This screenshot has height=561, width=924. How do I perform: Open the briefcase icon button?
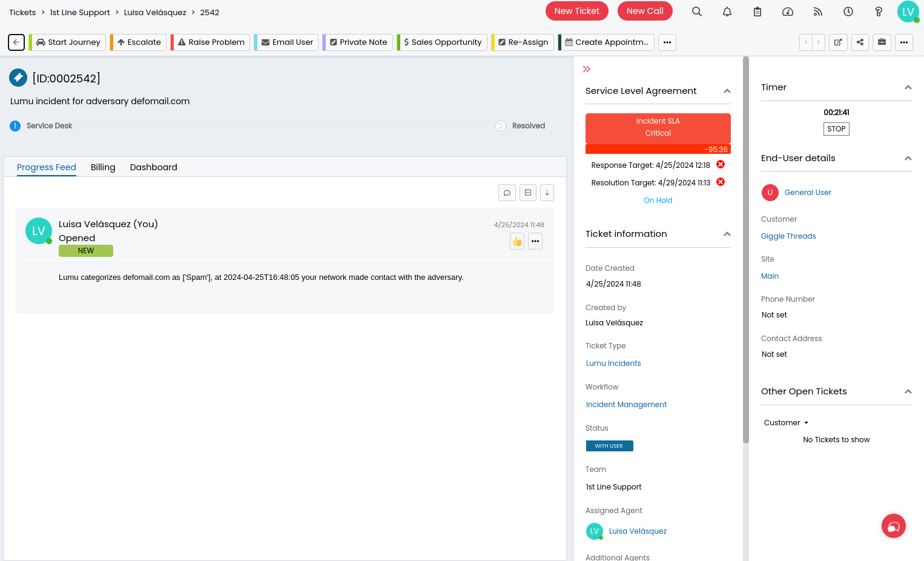(x=882, y=42)
